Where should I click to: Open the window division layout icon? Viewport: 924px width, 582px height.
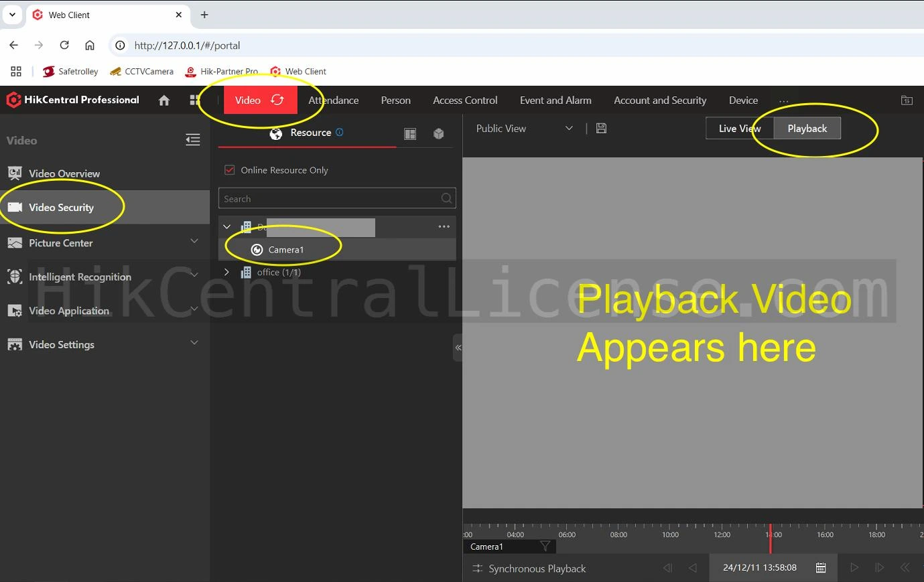click(x=410, y=134)
